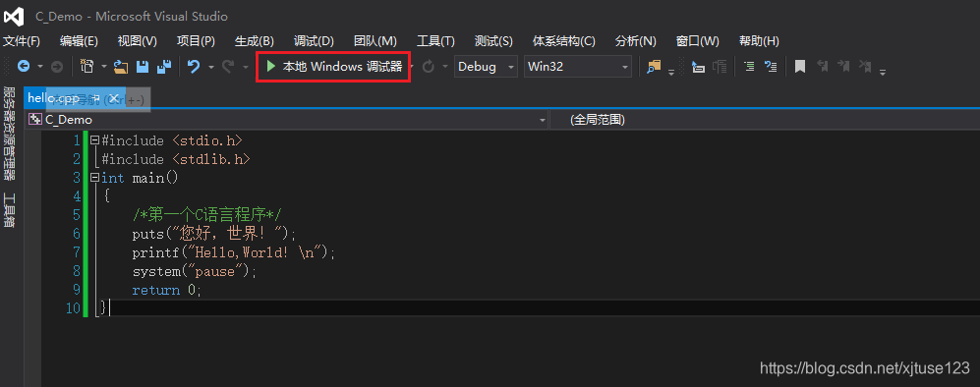
Task: Open the Redo history dropdown arrow
Action: pyautogui.click(x=246, y=66)
